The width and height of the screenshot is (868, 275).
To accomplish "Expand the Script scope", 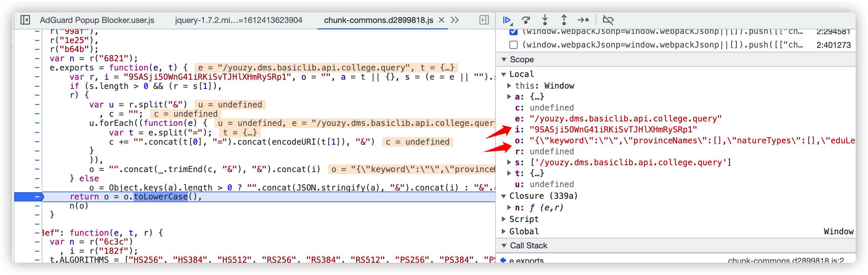I will pos(504,219).
